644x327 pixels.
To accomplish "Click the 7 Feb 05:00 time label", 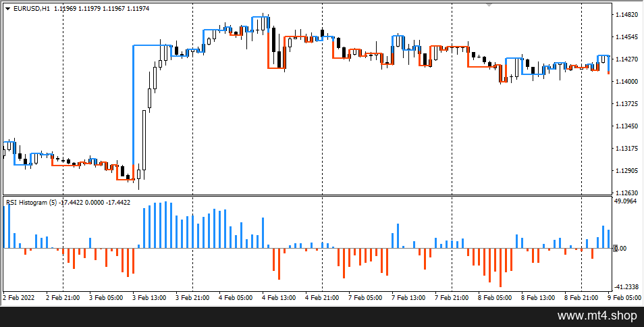I will [x=365, y=298].
